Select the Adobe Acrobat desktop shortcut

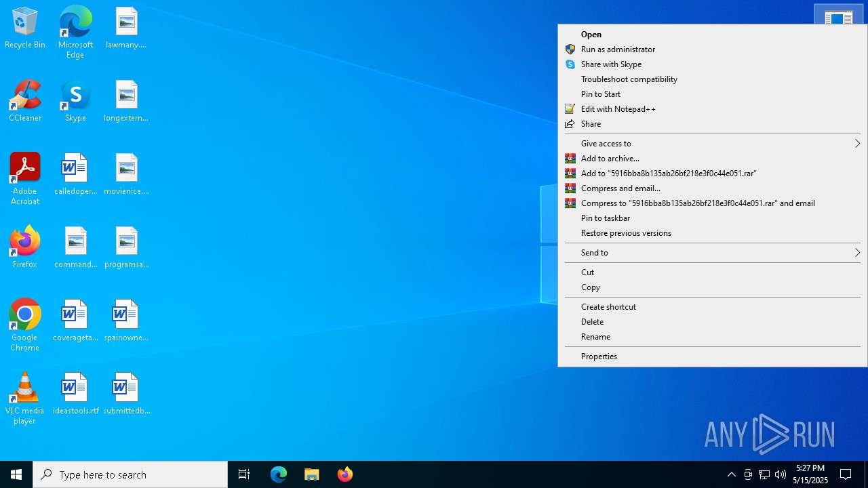pyautogui.click(x=25, y=179)
